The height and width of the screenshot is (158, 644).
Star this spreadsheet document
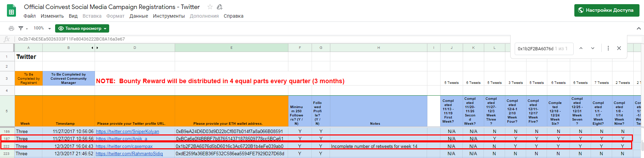tap(210, 7)
